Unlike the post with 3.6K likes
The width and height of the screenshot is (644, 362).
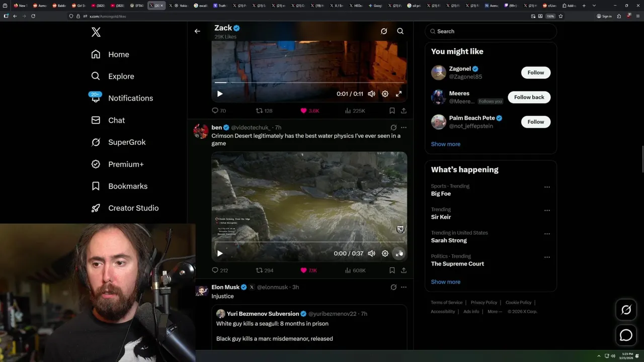(x=309, y=111)
